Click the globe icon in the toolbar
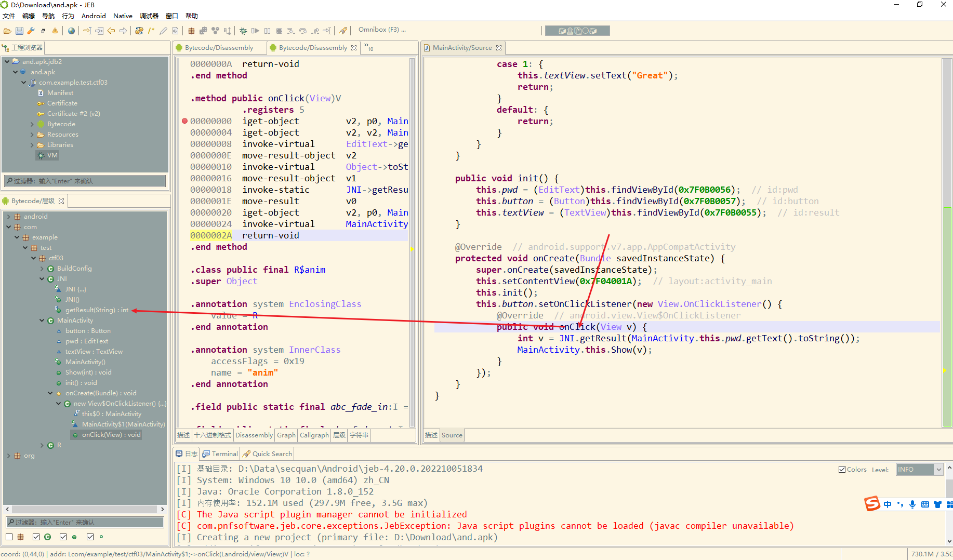This screenshot has height=560, width=953. pyautogui.click(x=71, y=31)
